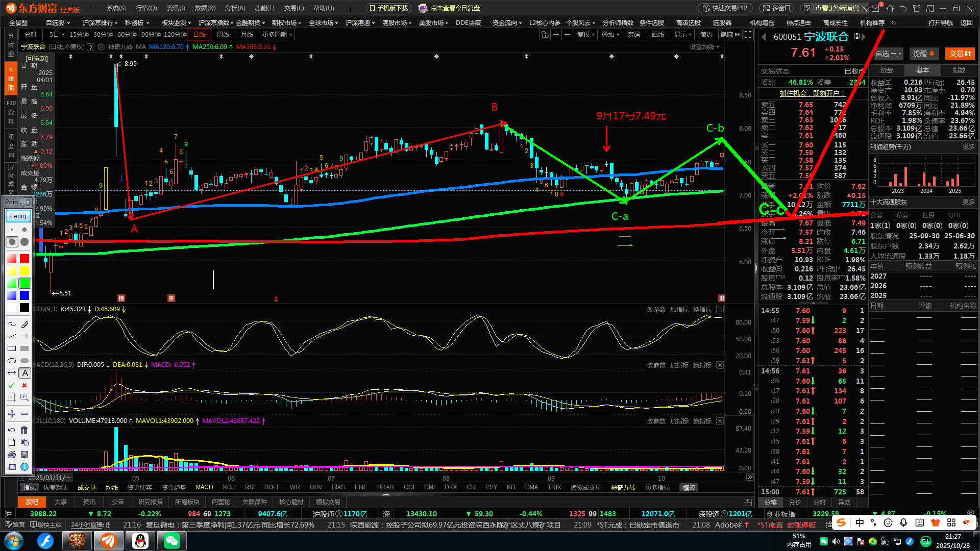This screenshot has width=980, height=551.
Task: Click the chart lock icon
Action: tap(545, 35)
